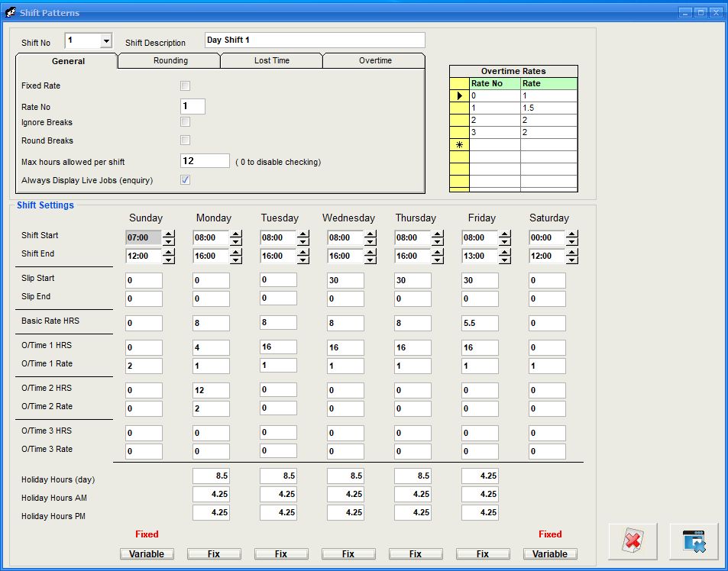Check the Round Breaks checkbox
This screenshot has height=571, width=728.
pyautogui.click(x=185, y=140)
